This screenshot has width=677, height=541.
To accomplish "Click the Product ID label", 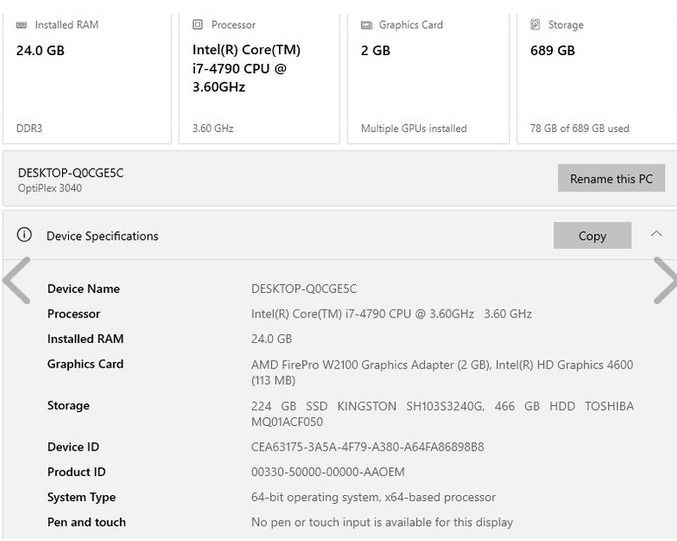I will click(76, 472).
